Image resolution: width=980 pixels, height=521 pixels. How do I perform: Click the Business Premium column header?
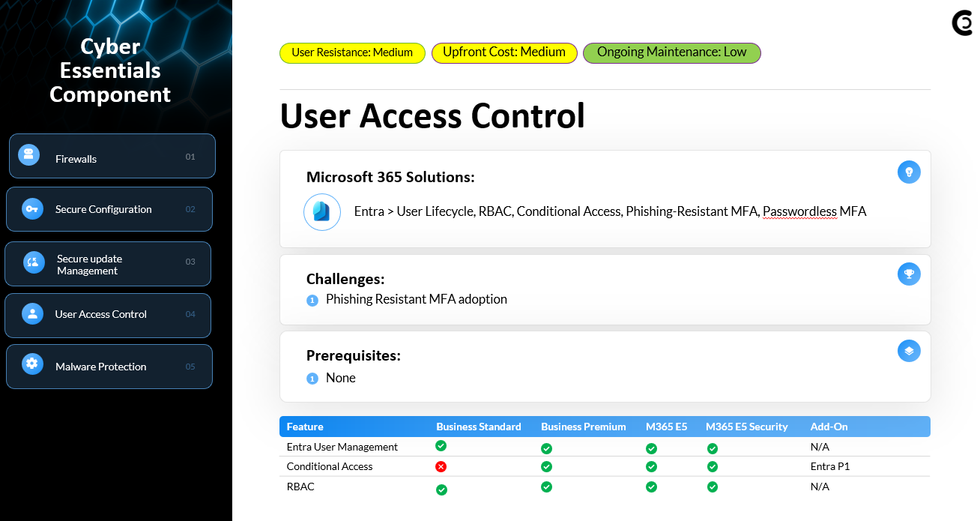[583, 427]
